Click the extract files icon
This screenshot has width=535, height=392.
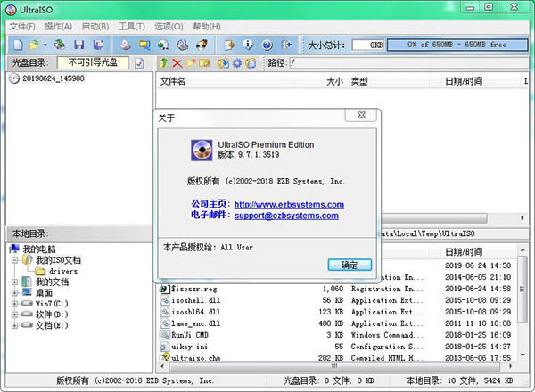pyautogui.click(x=224, y=63)
